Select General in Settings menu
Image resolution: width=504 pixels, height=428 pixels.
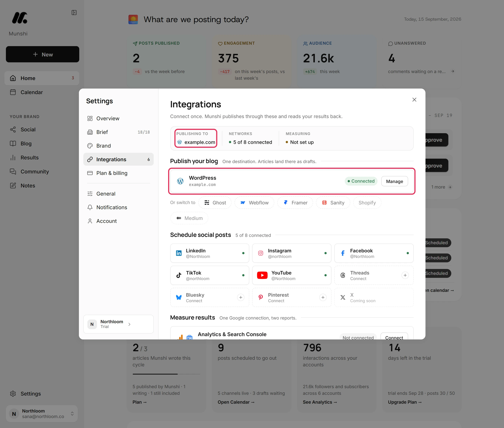118,194
